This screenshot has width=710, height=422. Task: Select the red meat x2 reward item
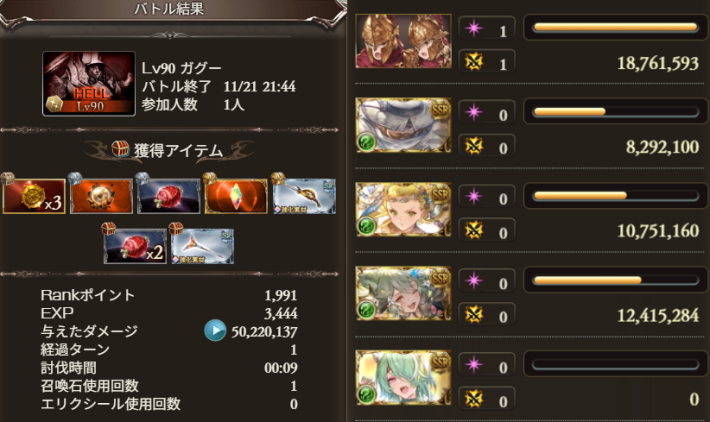135,247
